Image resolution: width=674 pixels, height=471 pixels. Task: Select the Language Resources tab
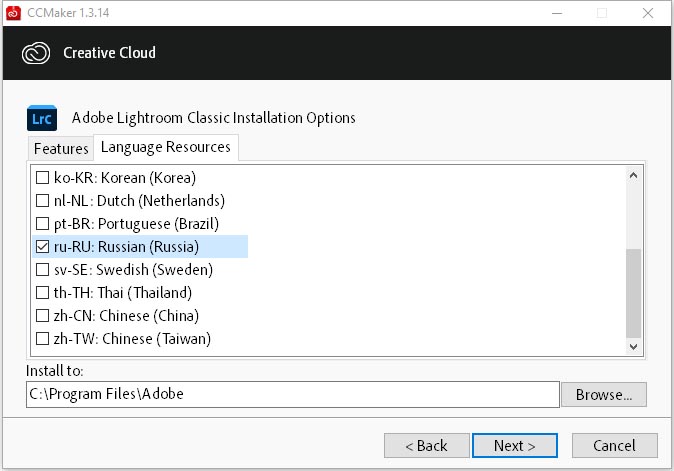click(x=165, y=147)
